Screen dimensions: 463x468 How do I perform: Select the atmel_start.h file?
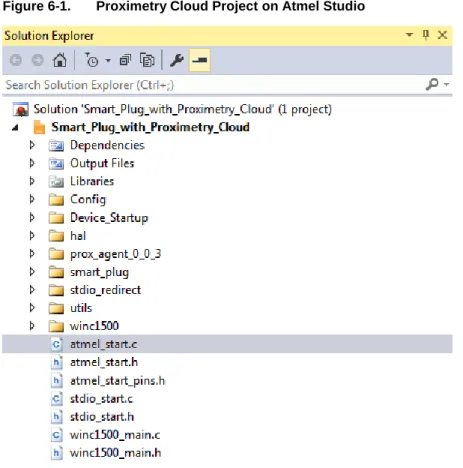(x=104, y=362)
